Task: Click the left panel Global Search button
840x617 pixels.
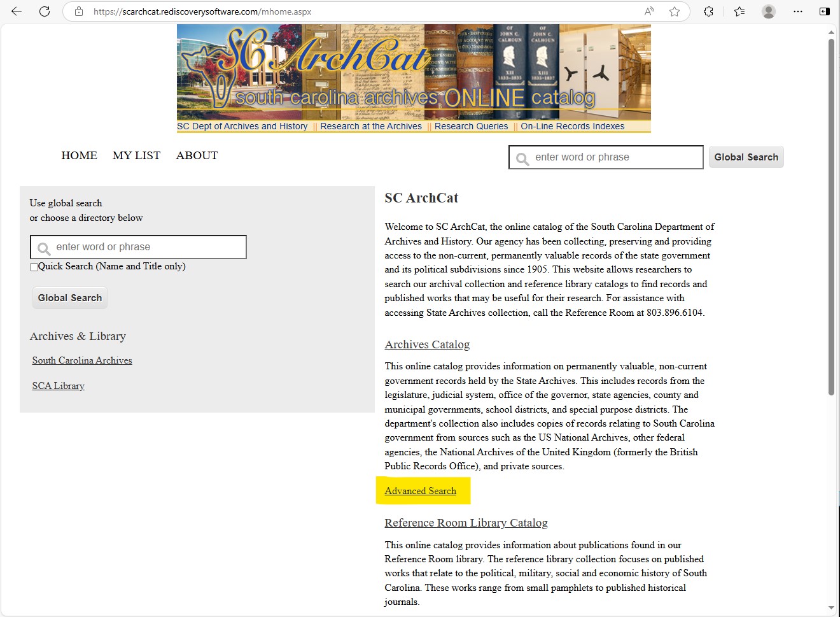Action: 70,298
